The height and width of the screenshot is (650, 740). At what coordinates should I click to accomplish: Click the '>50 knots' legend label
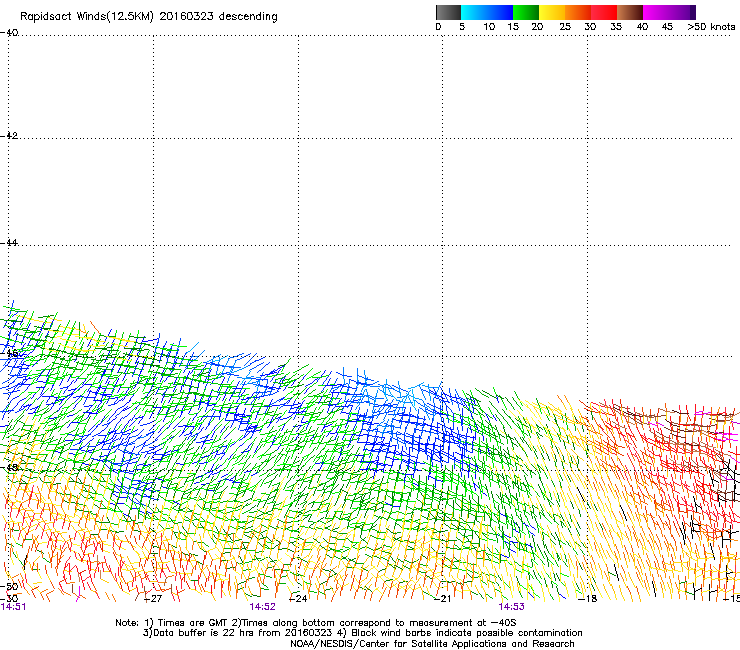tap(711, 27)
